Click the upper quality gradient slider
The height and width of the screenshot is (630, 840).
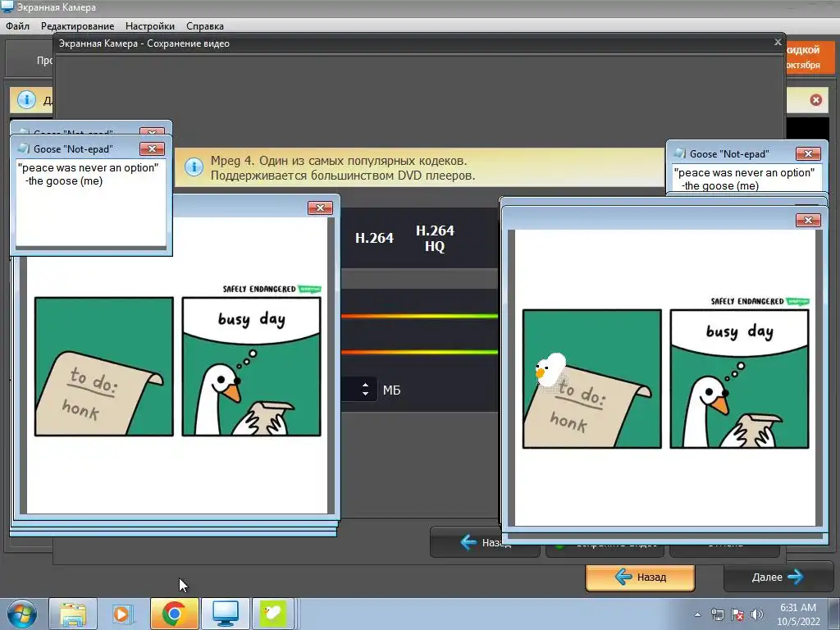(419, 316)
